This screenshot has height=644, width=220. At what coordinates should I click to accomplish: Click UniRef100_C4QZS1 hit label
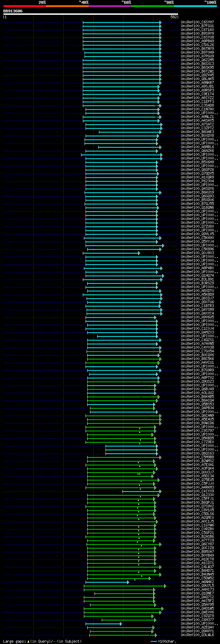coord(197,340)
